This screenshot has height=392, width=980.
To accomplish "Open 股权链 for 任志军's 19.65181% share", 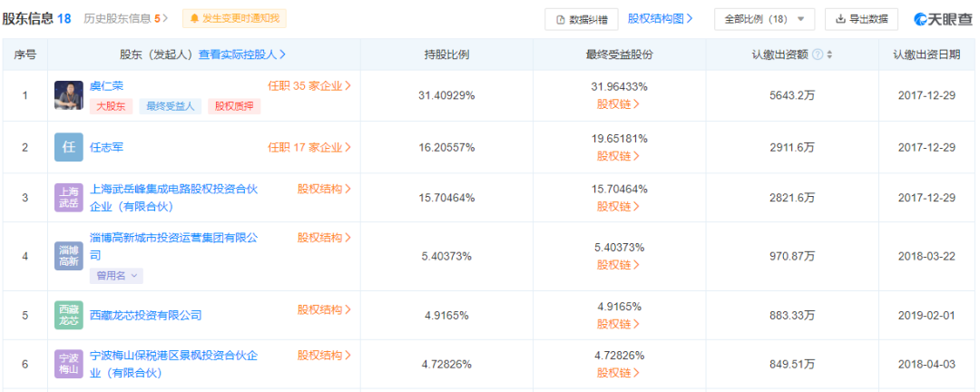I will click(618, 155).
